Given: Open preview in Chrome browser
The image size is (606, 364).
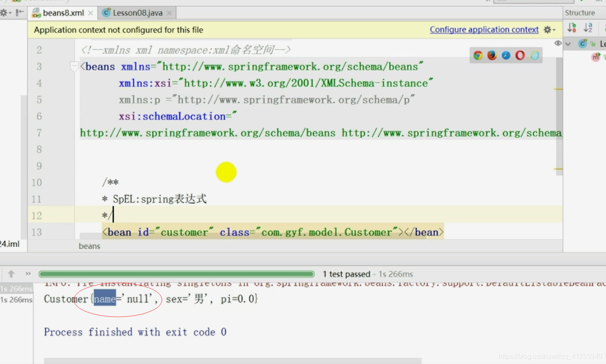Looking at the screenshot, I should pyautogui.click(x=478, y=55).
